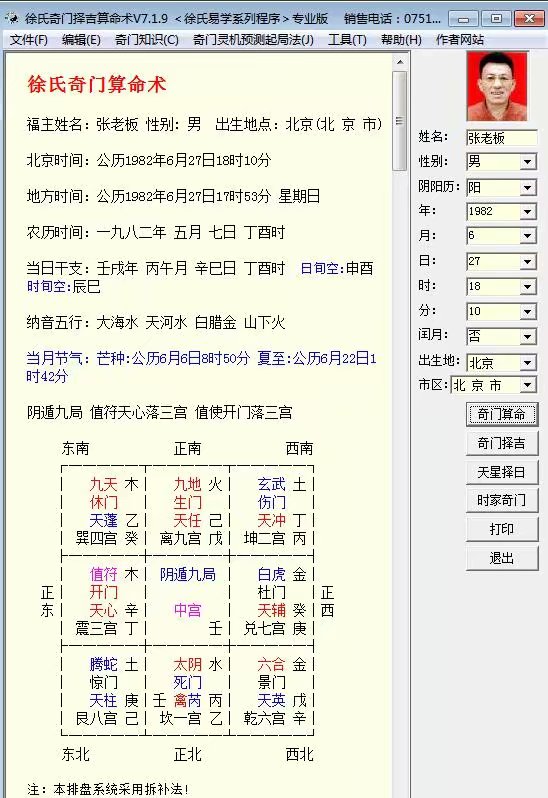
Task: Click the 天星择日 button
Action: click(502, 472)
